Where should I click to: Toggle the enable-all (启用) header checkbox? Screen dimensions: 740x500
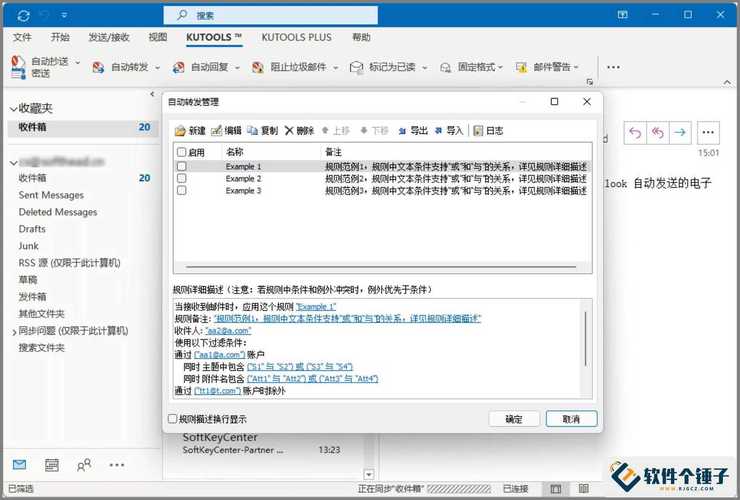click(x=181, y=152)
